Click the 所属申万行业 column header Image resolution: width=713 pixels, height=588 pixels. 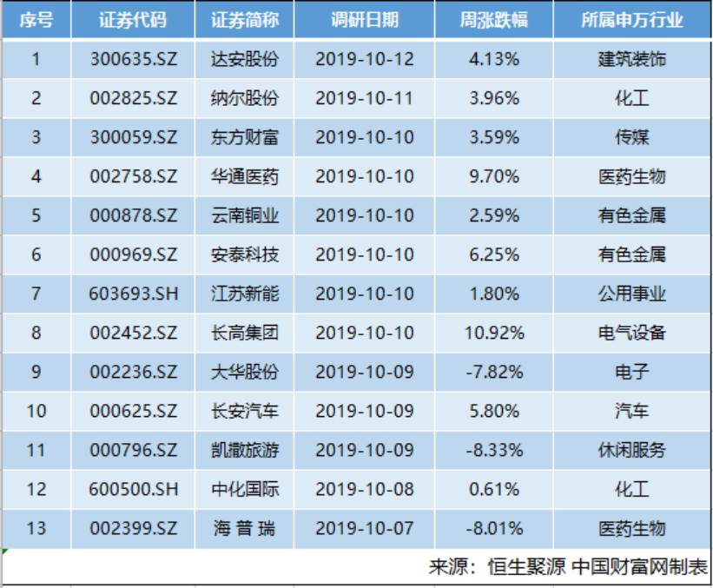pos(632,20)
